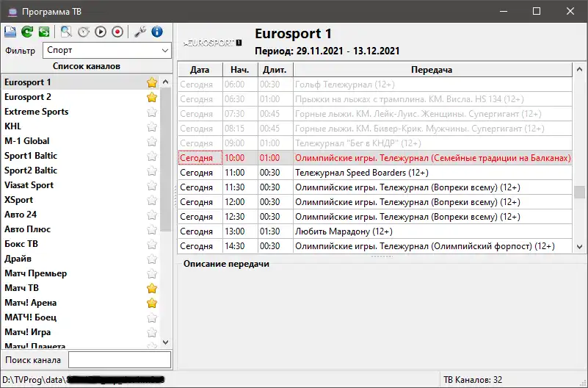Click the blue info icon
This screenshot has height=388, width=588.
tap(157, 32)
